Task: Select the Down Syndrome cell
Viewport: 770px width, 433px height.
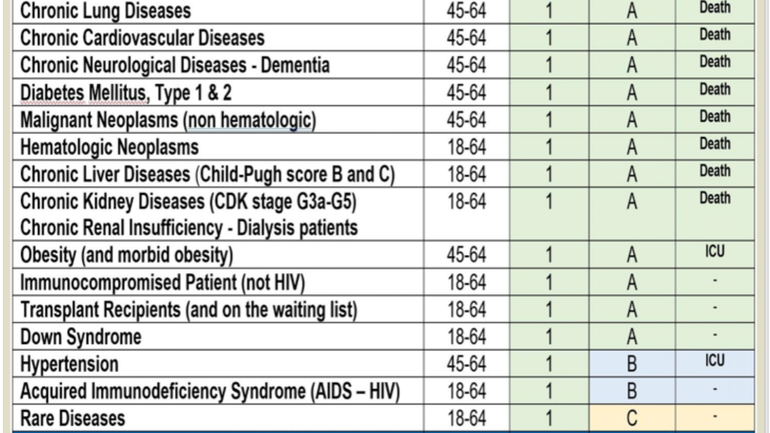Action: 81,336
